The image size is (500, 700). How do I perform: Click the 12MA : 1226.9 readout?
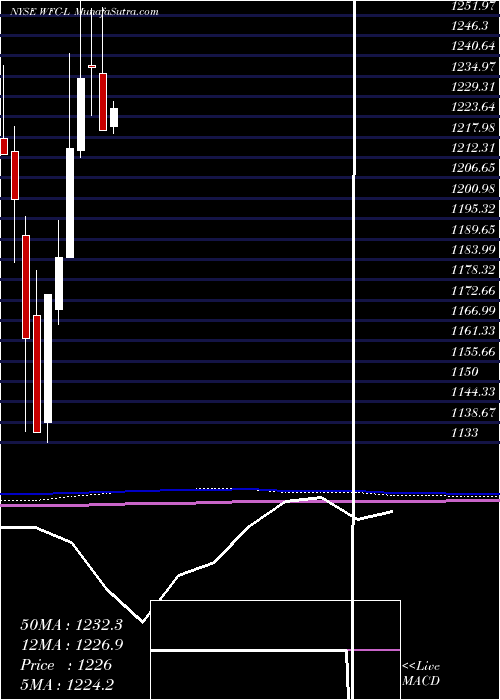pyautogui.click(x=71, y=645)
